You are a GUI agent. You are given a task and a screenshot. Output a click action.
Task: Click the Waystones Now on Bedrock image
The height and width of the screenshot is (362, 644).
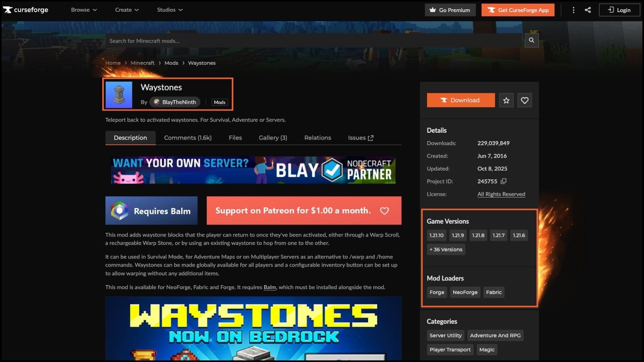coord(253,329)
